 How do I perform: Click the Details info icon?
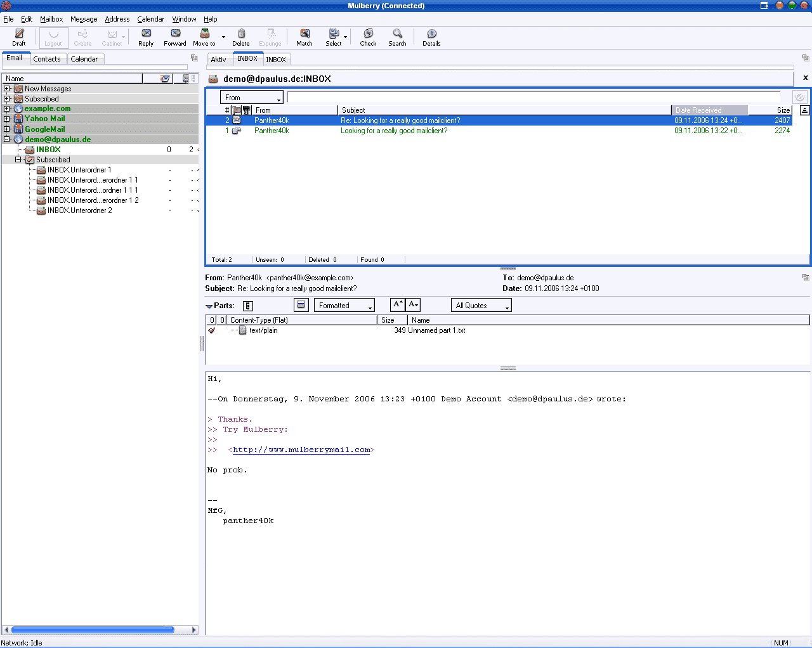point(431,34)
